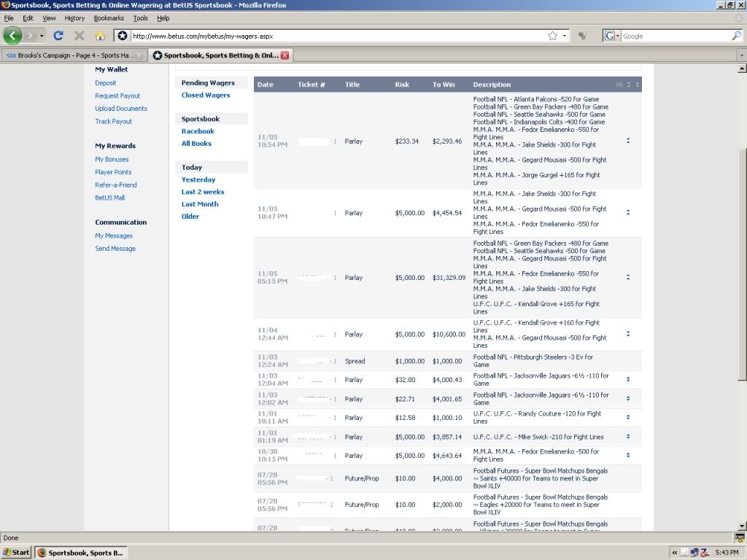Go back with the green Back arrow
The width and height of the screenshot is (747, 560).
[x=12, y=36]
